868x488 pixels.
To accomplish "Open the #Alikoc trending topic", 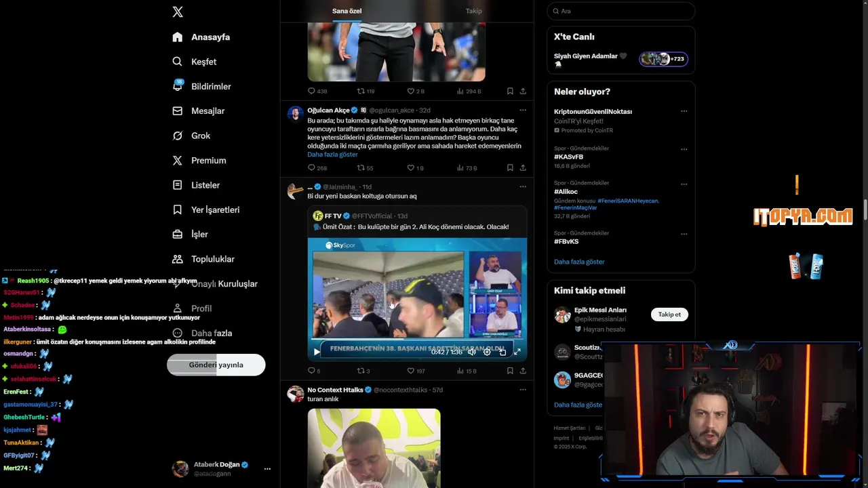I will (x=566, y=192).
